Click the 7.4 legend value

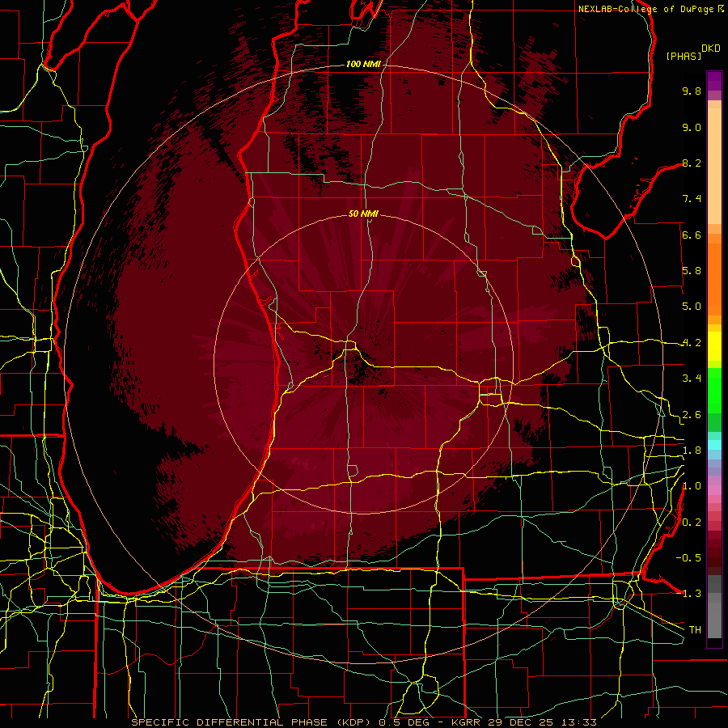pyautogui.click(x=692, y=199)
